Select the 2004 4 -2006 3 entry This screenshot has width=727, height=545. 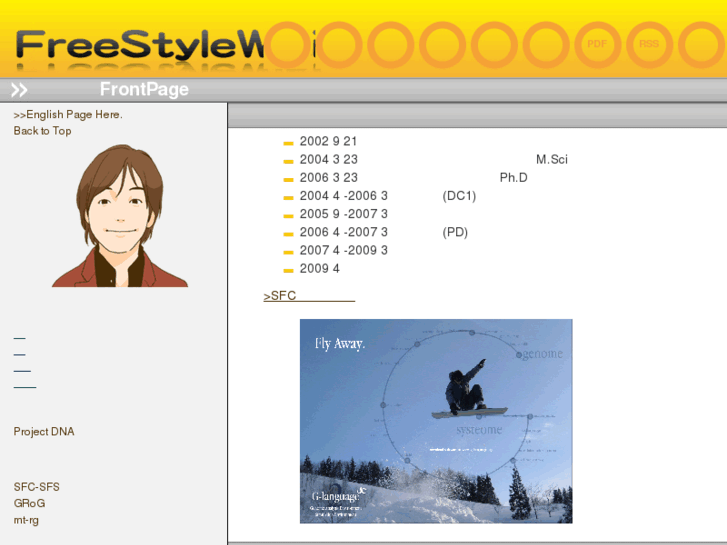344,196
